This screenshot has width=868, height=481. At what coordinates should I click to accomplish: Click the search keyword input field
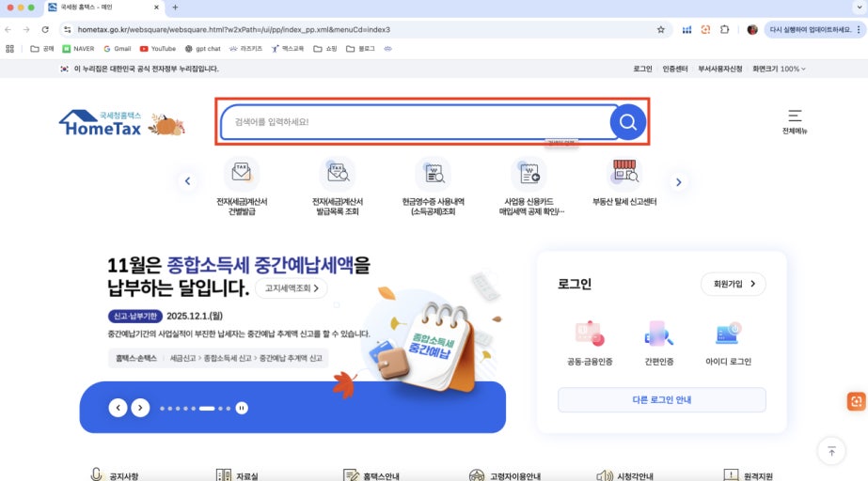click(x=415, y=121)
